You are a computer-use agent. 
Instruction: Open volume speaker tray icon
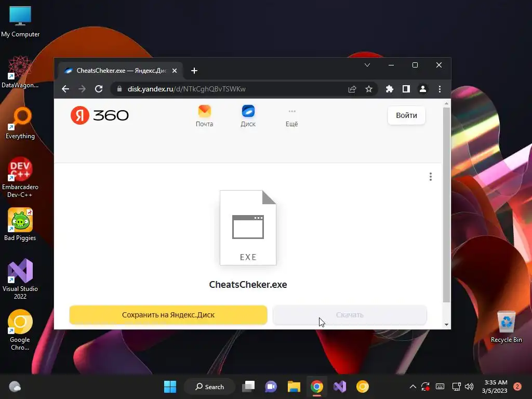coord(469,387)
